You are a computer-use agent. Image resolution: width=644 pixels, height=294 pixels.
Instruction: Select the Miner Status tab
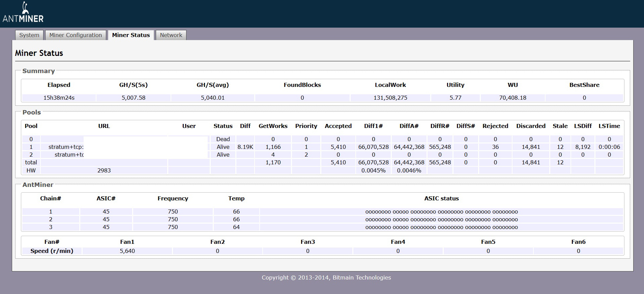[x=131, y=35]
